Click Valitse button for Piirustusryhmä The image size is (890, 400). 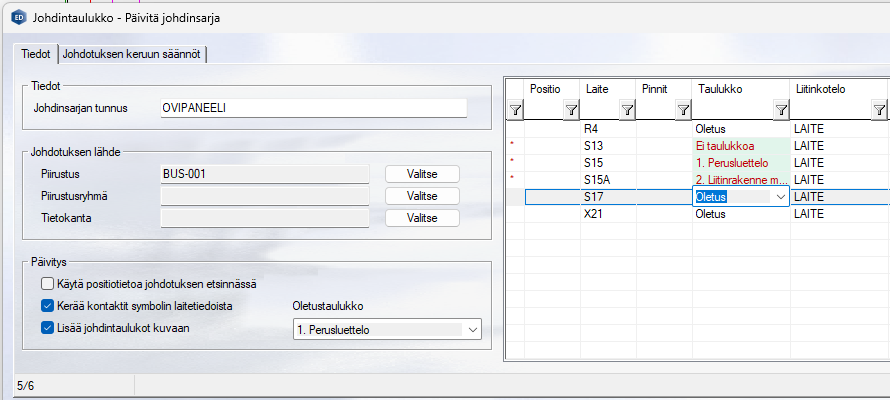(x=422, y=196)
